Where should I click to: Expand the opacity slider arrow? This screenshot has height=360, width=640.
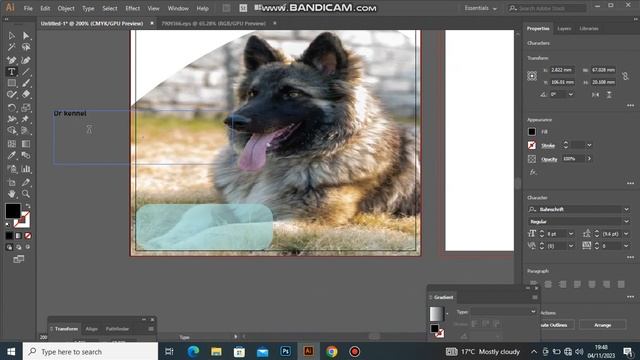pyautogui.click(x=589, y=159)
